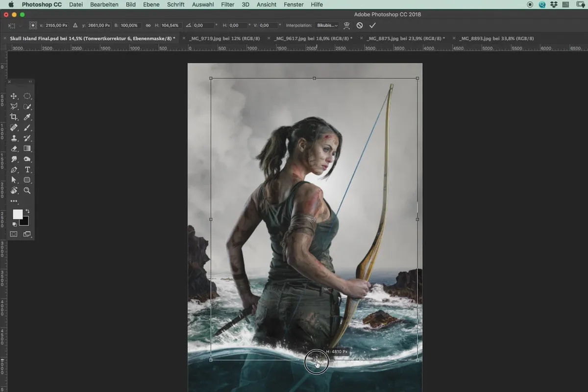Open the Edit Toolbar three-dots menu
Image resolution: width=588 pixels, height=392 pixels.
tap(14, 201)
